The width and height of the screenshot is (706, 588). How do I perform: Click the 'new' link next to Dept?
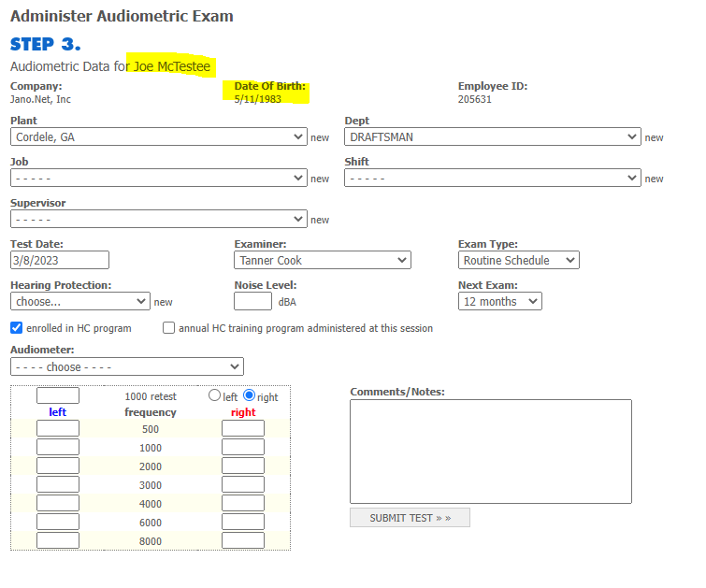654,137
